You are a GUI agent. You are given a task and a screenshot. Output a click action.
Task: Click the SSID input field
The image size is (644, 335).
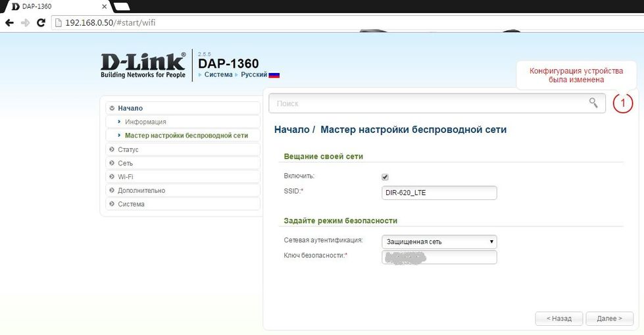point(439,193)
